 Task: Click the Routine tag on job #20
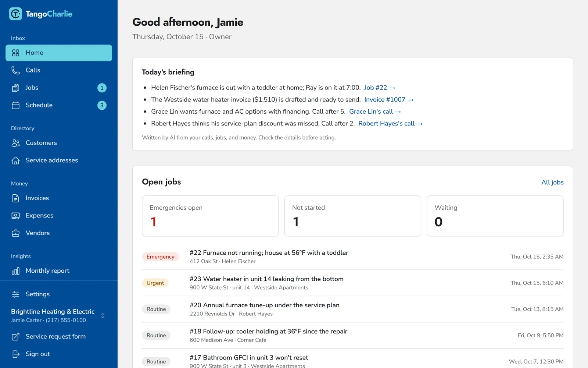pos(156,309)
